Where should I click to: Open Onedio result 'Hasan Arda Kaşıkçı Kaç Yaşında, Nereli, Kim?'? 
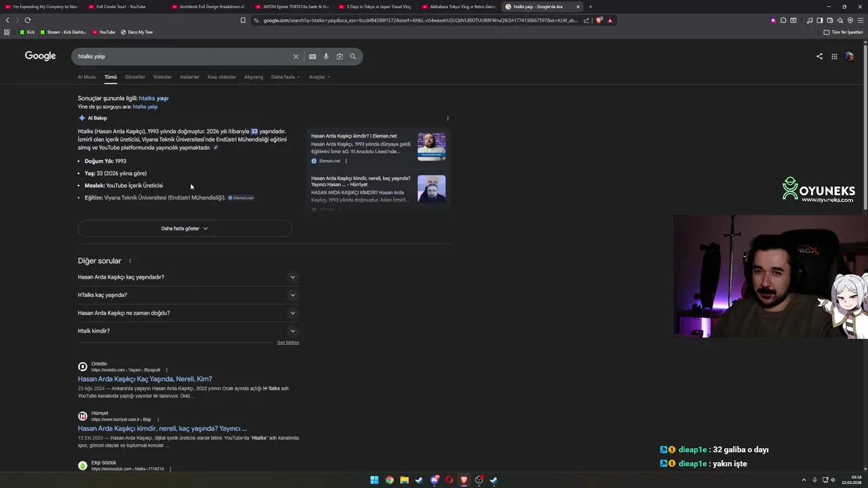[144, 379]
